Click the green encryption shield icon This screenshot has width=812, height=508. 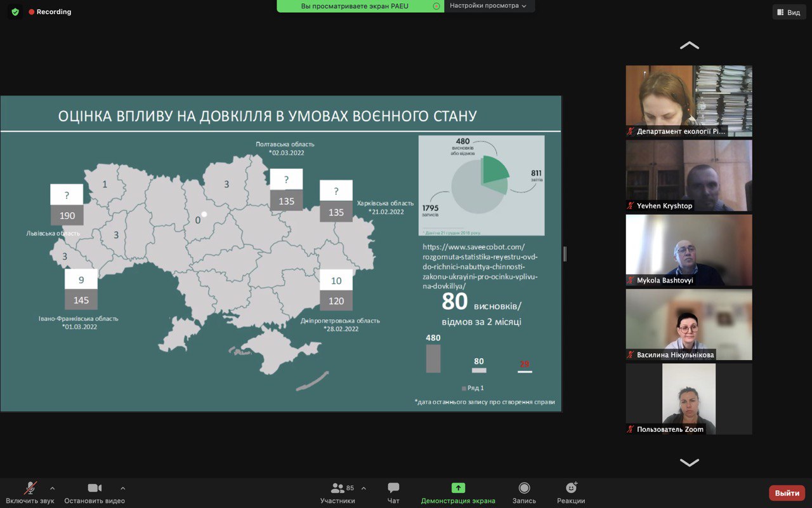point(15,12)
